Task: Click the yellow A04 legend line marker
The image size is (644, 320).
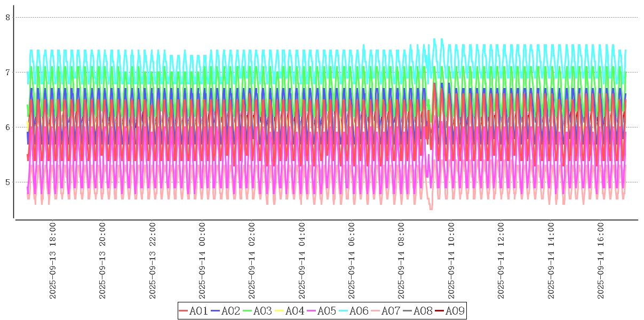Action: [280, 311]
